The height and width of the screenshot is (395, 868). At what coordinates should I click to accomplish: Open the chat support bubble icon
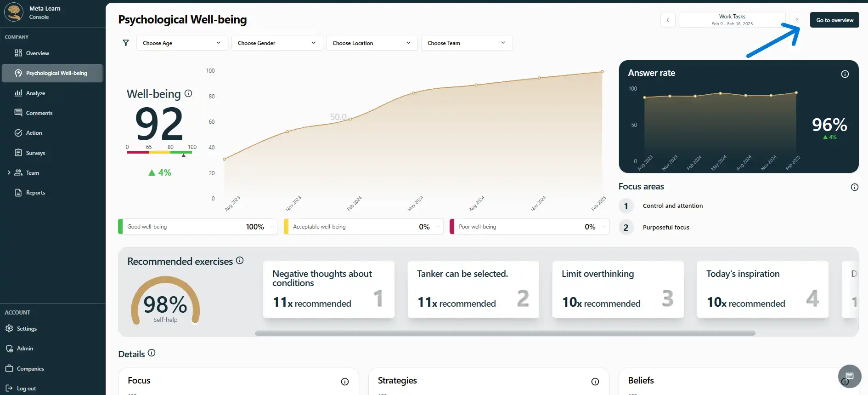click(x=849, y=376)
